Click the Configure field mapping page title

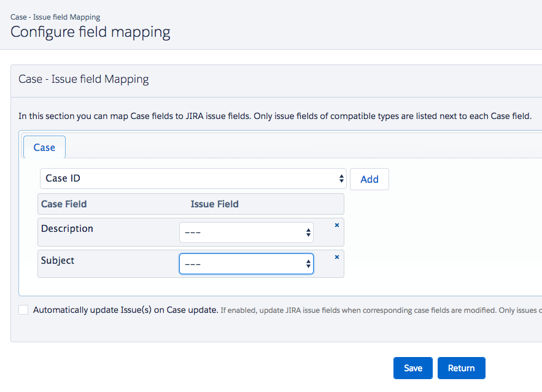click(x=90, y=32)
